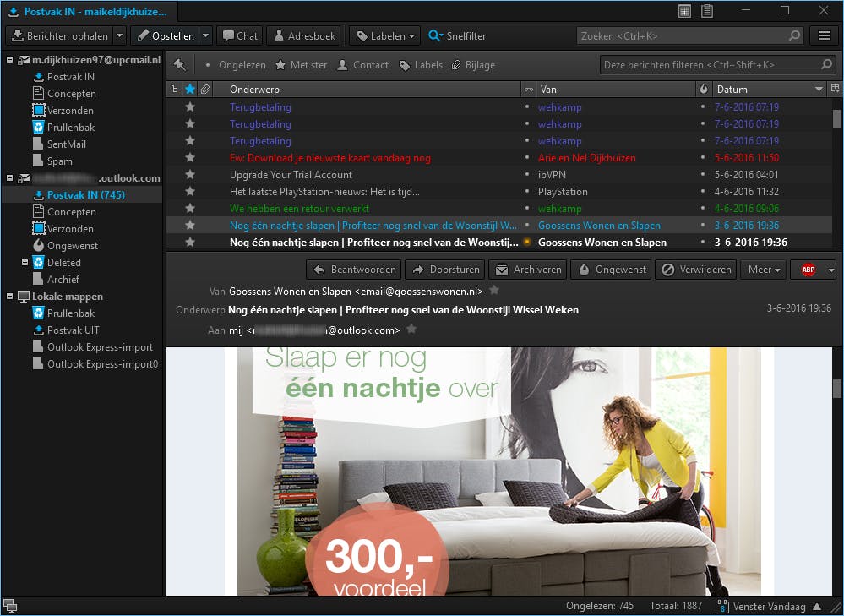Toggle the Venster Vandaag pane

[x=768, y=607]
